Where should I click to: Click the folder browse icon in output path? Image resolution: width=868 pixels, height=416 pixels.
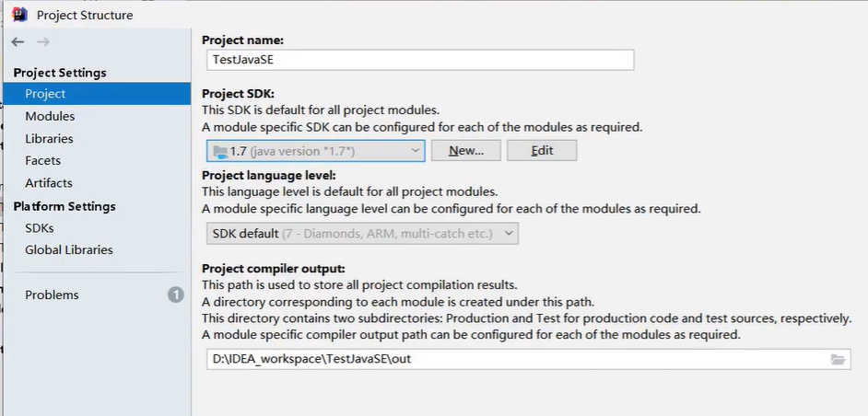click(838, 359)
